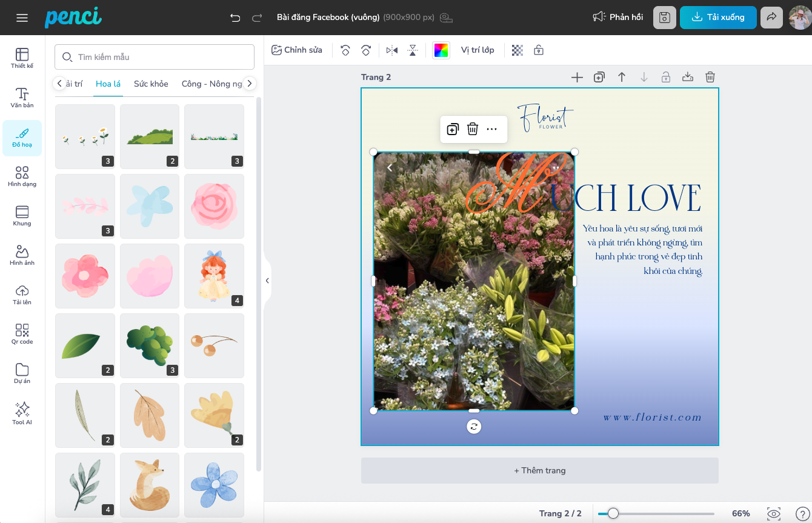Toggle lock on the selected element
Image resolution: width=812 pixels, height=523 pixels.
538,50
